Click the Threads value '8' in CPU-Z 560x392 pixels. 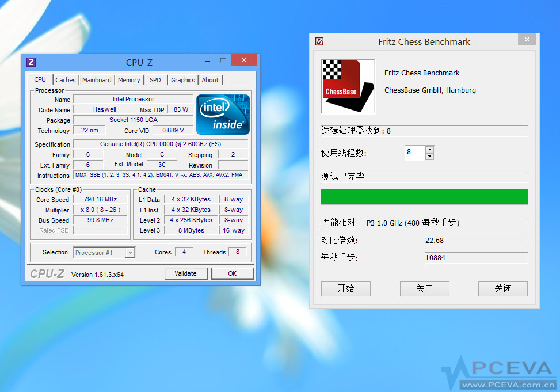tap(238, 252)
